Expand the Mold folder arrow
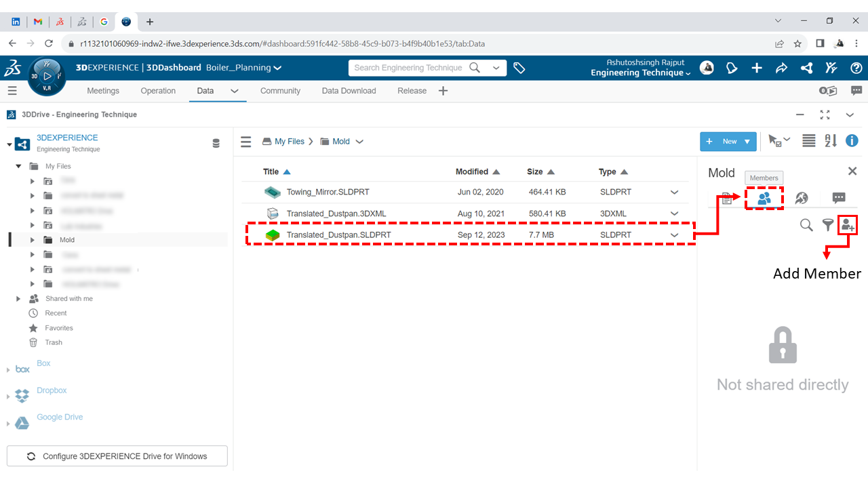Viewport: 868px width, 488px height. coord(33,240)
